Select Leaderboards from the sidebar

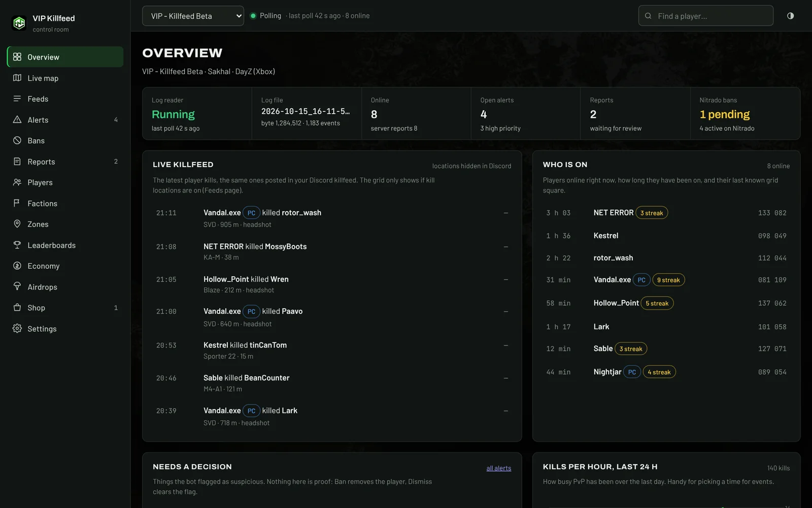65,245
